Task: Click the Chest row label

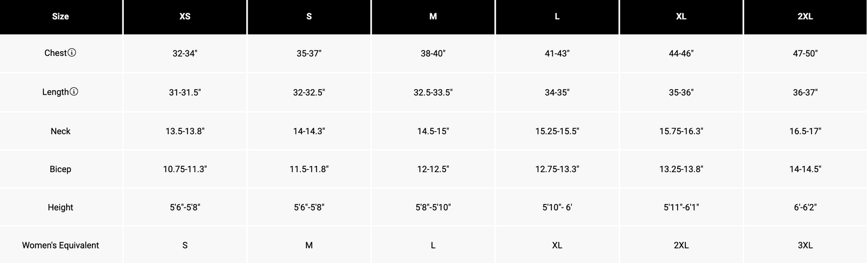Action: (x=55, y=53)
